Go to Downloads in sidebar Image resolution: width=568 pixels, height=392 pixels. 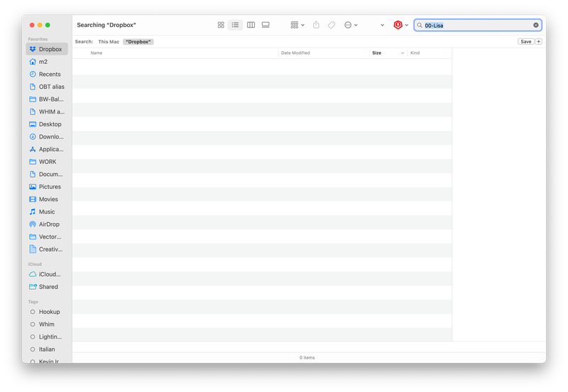47,136
